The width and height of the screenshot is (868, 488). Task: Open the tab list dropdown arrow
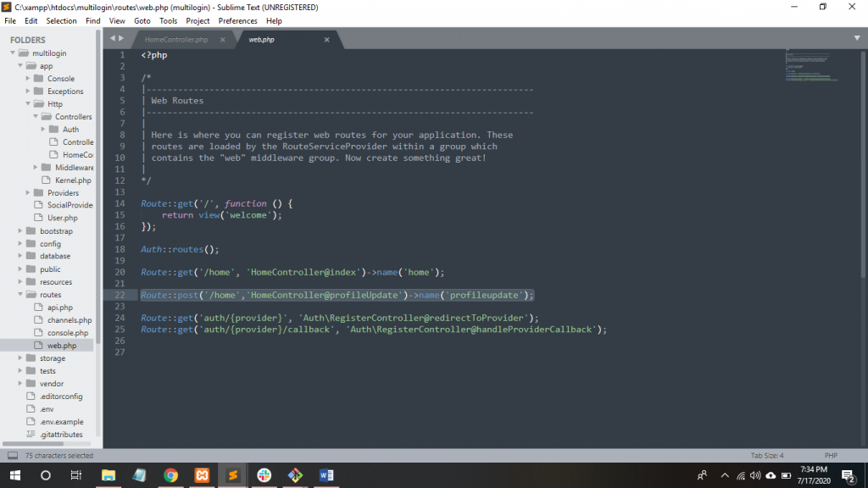click(x=857, y=38)
